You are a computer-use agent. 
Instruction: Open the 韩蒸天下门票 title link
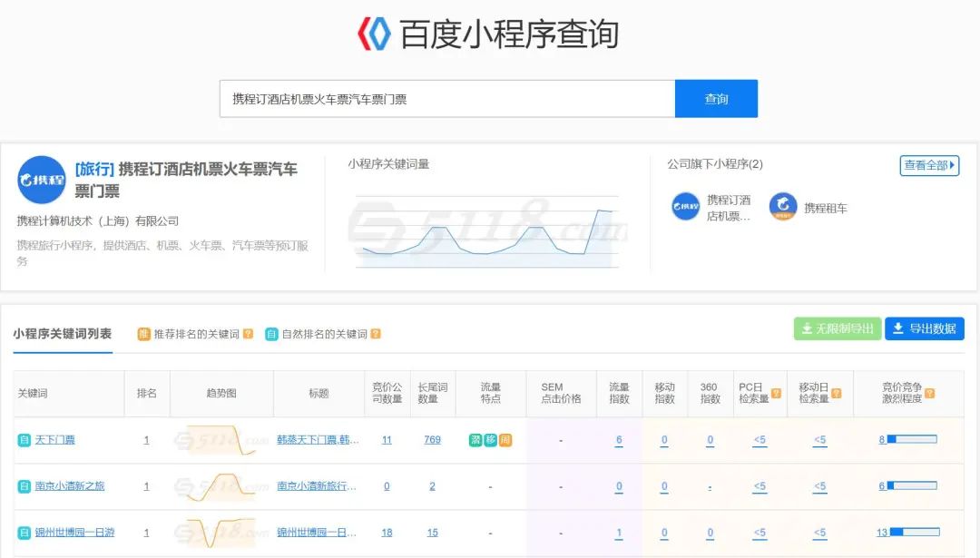(318, 440)
